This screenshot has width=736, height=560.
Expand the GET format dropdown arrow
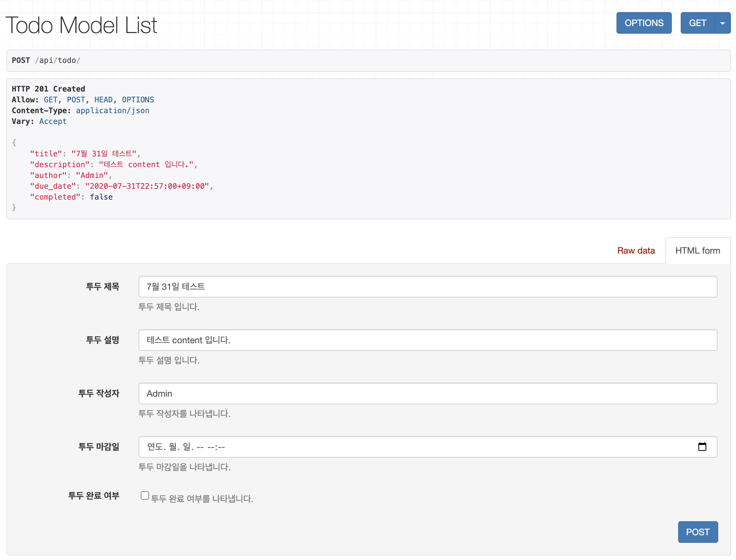(x=722, y=23)
